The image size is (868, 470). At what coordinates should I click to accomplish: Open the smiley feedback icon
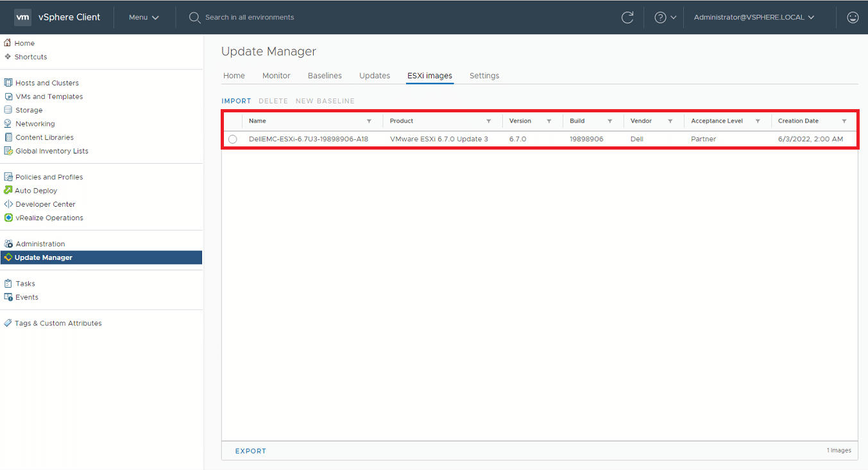pyautogui.click(x=853, y=17)
